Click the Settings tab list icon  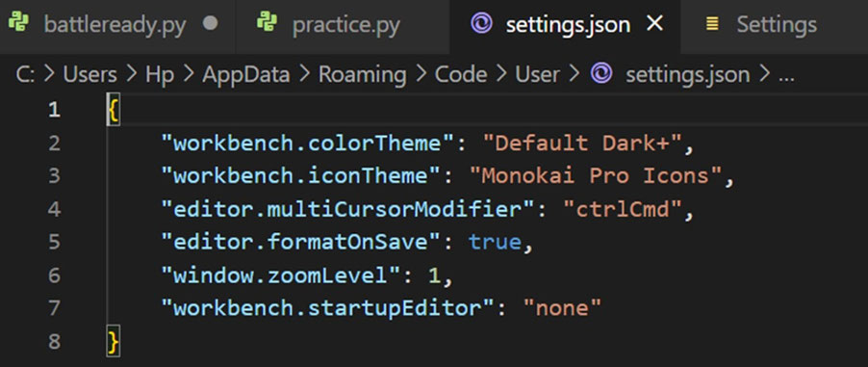click(x=712, y=24)
